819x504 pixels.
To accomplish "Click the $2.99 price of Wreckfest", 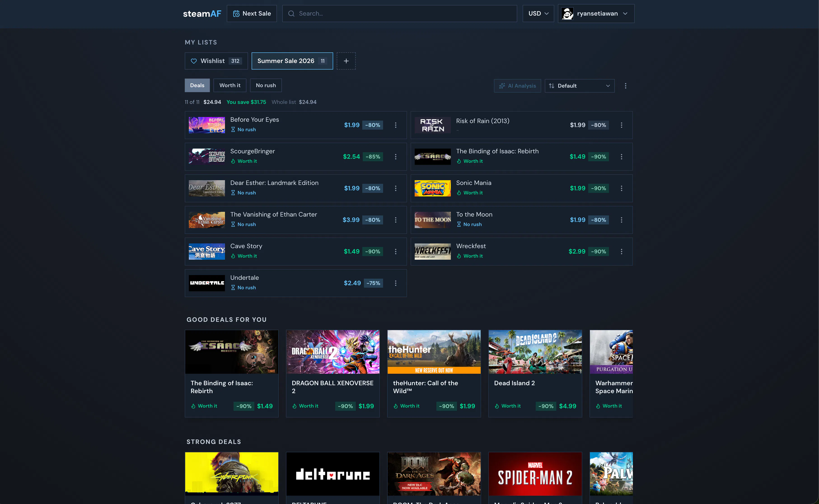I will pyautogui.click(x=577, y=252).
